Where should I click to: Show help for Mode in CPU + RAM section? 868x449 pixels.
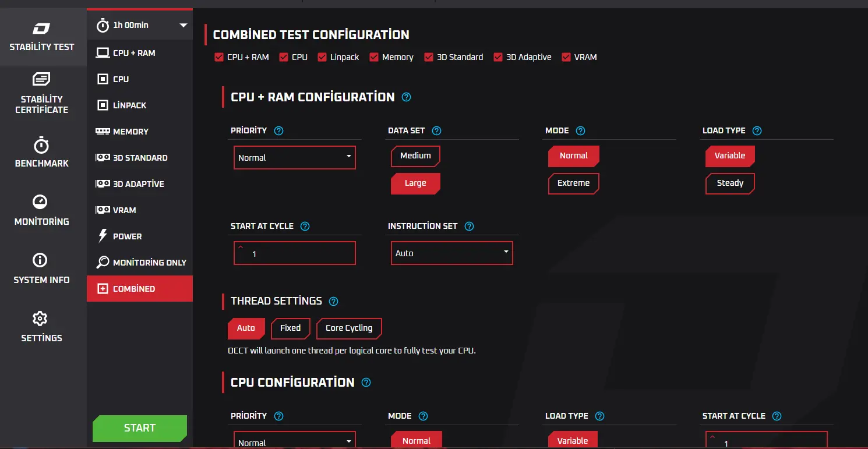(580, 131)
